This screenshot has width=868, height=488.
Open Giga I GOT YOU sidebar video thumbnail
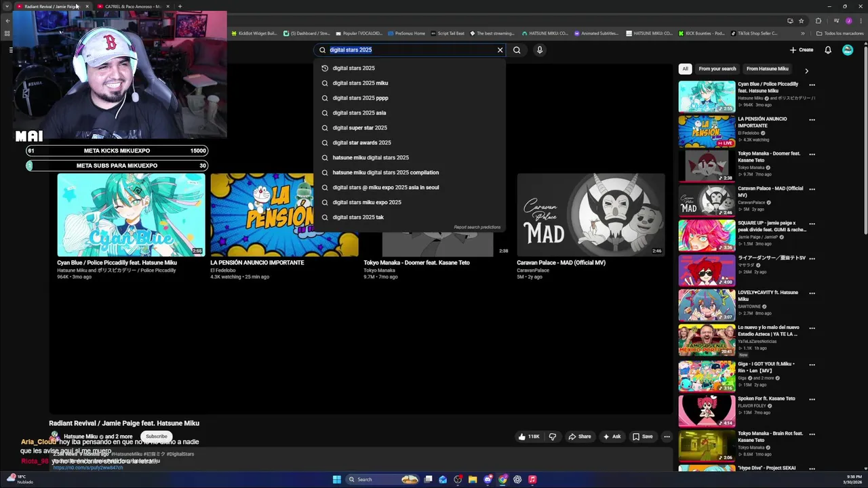point(707,376)
